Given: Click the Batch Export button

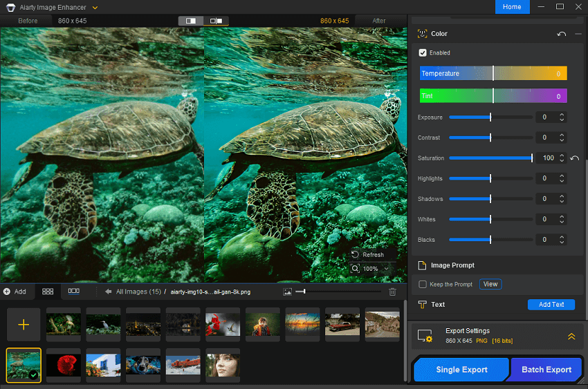Looking at the screenshot, I should pyautogui.click(x=546, y=370).
